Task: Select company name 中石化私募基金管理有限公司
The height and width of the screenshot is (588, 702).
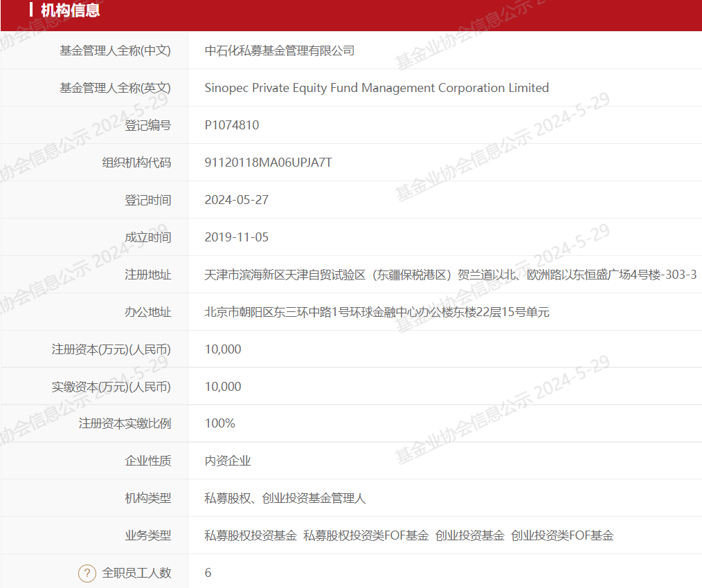Action: [280, 50]
